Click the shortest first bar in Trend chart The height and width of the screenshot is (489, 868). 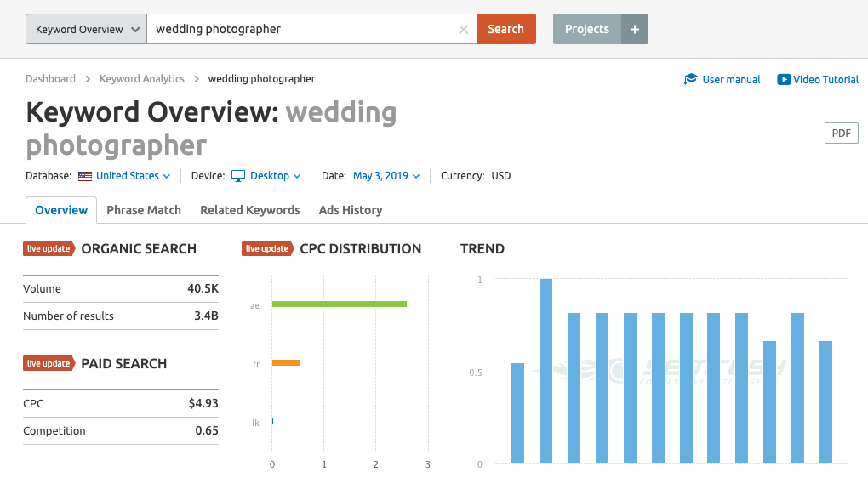tap(517, 413)
